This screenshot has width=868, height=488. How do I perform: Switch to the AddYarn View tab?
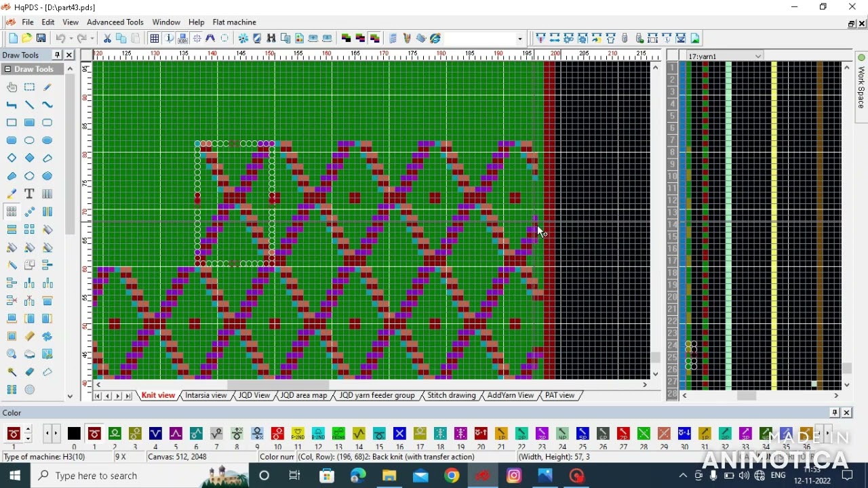[511, 395]
